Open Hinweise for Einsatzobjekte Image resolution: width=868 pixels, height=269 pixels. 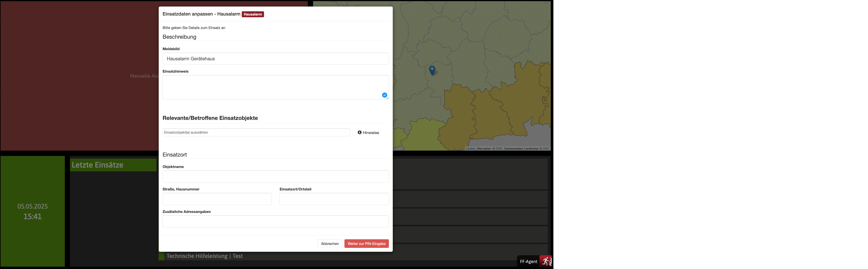pos(368,133)
